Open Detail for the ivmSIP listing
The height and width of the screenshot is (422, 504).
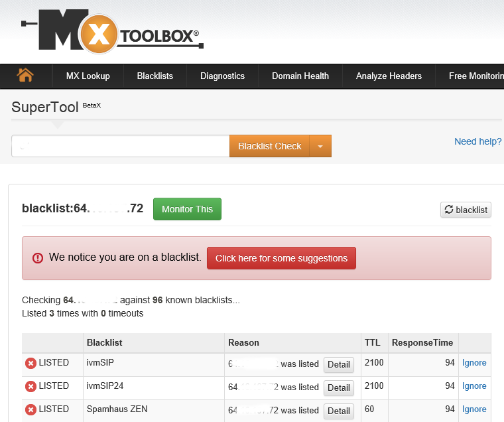click(338, 364)
